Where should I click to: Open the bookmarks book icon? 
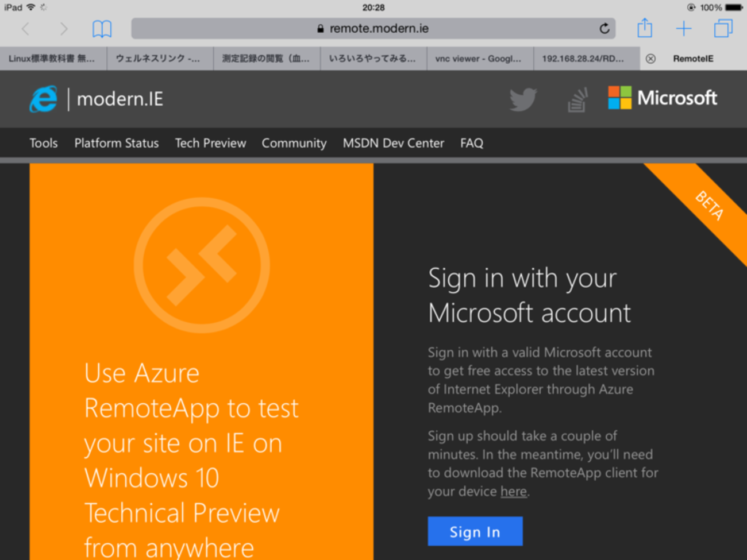[102, 29]
